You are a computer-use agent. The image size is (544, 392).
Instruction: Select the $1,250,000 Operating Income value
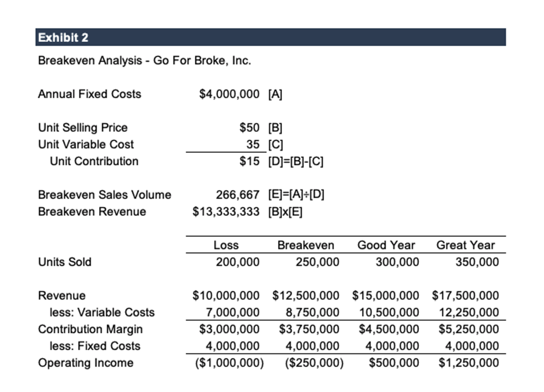point(468,363)
